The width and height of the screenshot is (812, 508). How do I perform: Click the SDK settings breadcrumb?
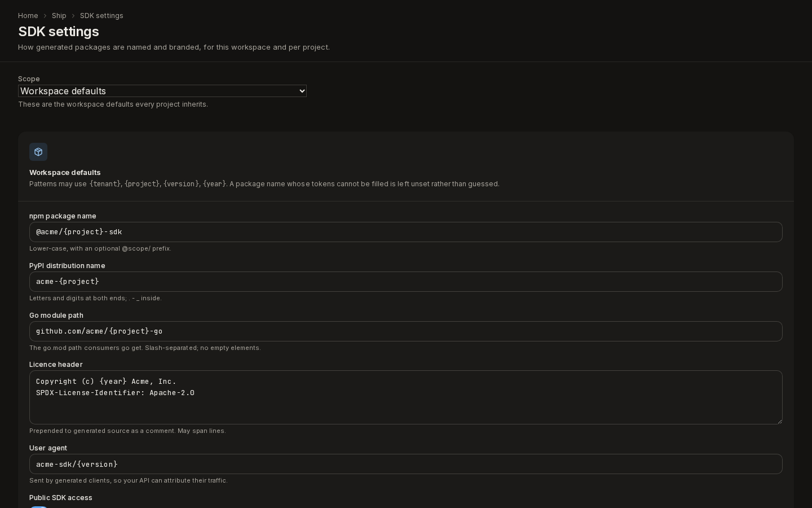[101, 16]
